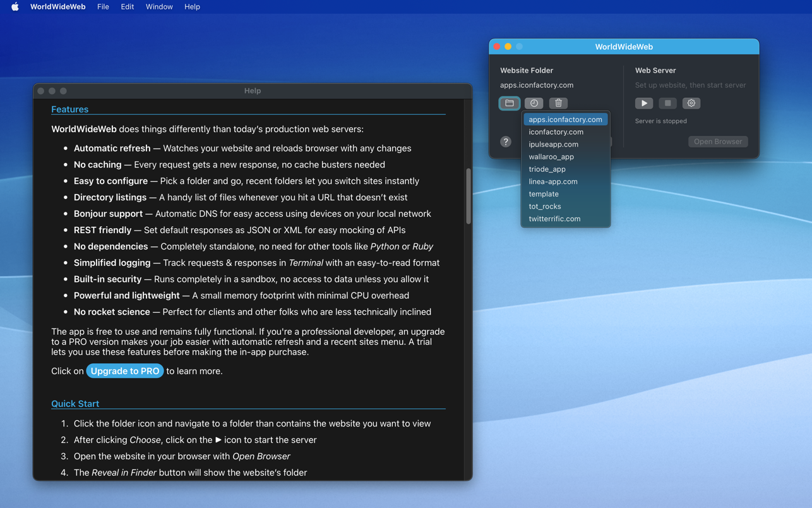812x508 pixels.
Task: Open the recent sites clock icon
Action: click(x=534, y=103)
